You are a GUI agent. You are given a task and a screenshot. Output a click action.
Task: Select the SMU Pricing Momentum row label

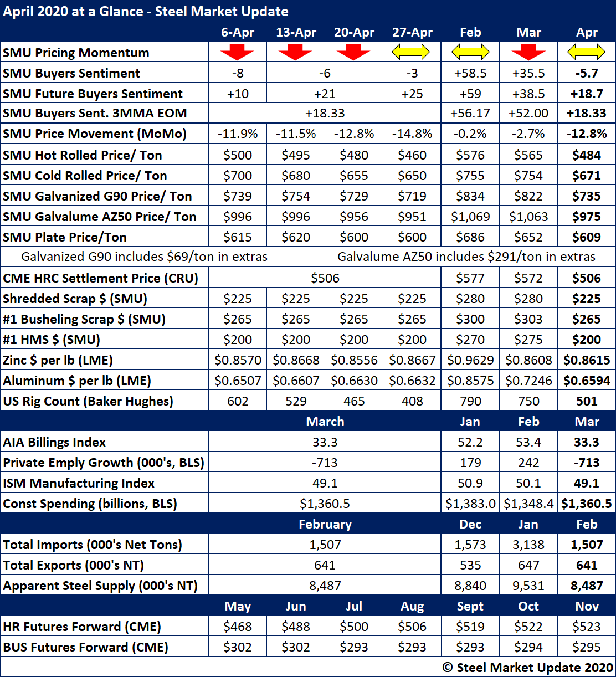76,53
